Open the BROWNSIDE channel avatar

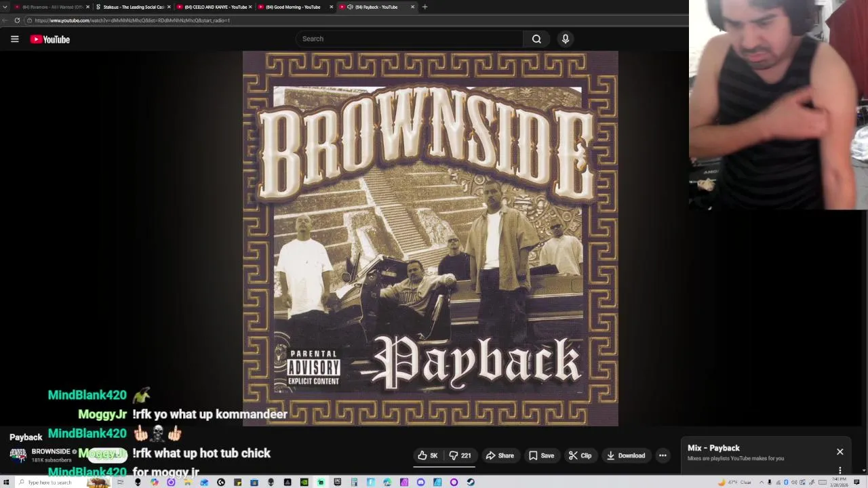tap(18, 455)
